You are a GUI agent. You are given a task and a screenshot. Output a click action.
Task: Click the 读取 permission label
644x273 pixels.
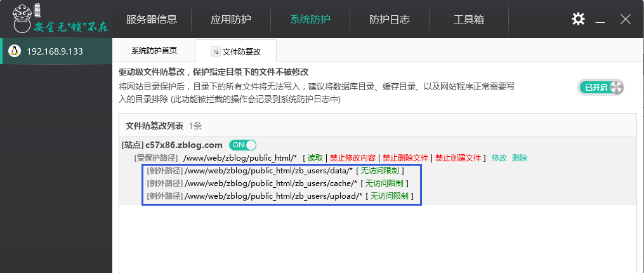click(315, 157)
